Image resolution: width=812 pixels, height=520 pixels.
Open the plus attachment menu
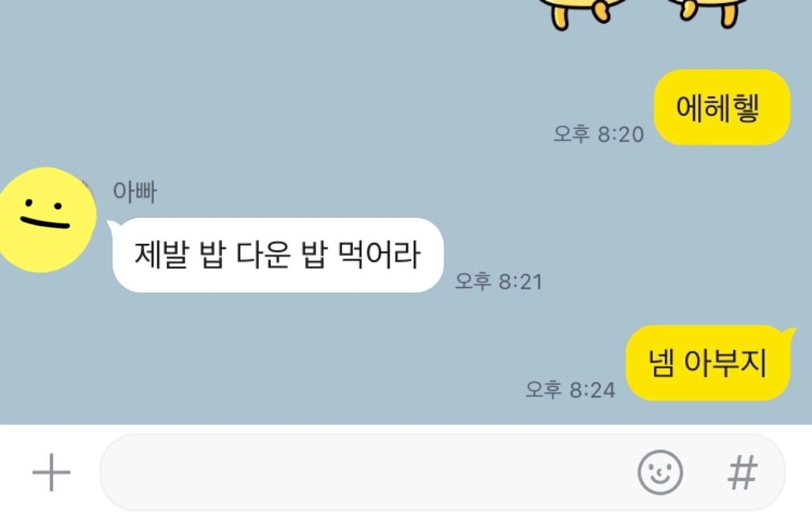51,472
